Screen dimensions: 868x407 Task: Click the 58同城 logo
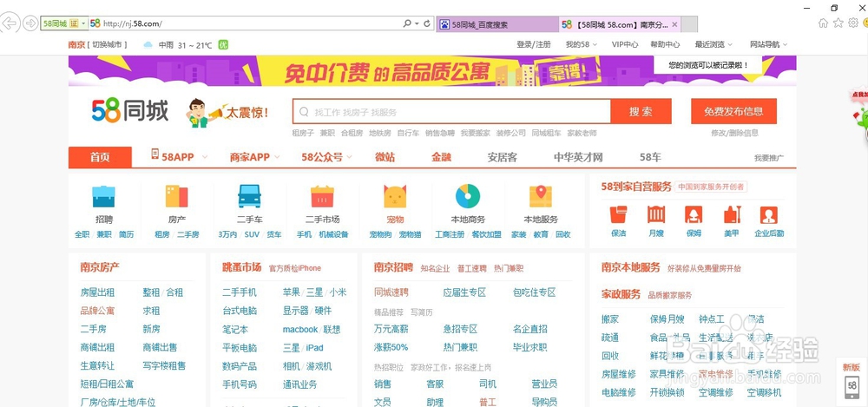tap(130, 111)
